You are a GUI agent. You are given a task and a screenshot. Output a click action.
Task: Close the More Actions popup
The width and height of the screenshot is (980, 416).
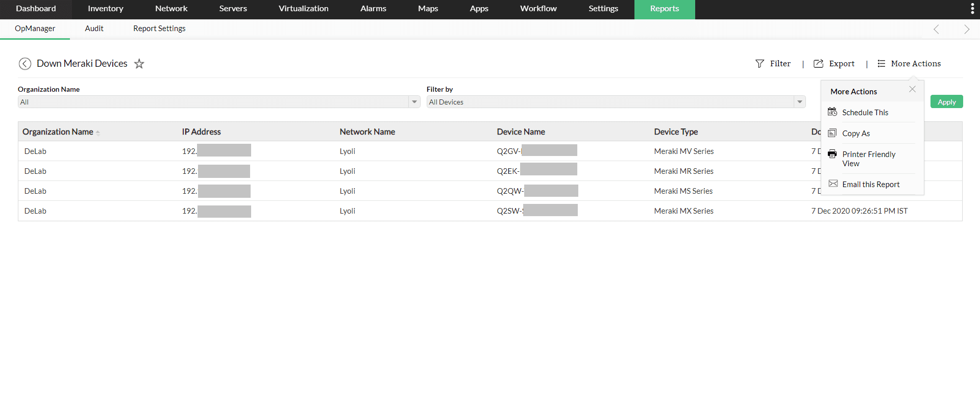[x=912, y=89]
